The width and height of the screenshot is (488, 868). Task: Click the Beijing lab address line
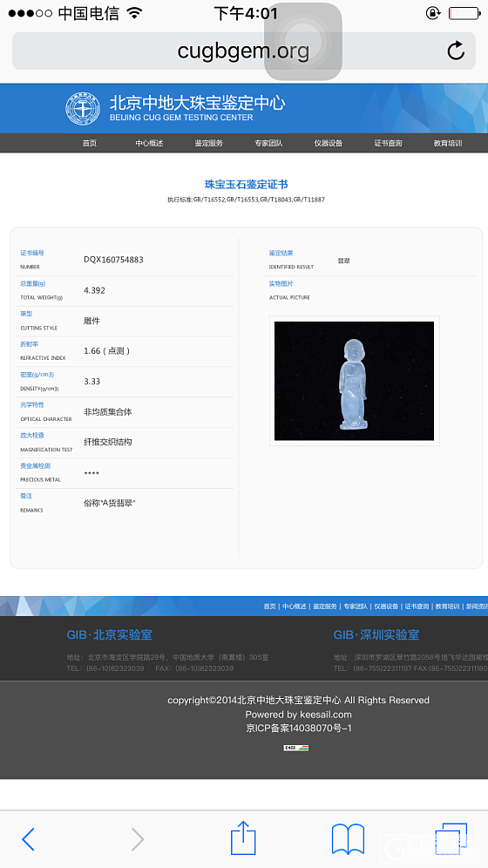[167, 658]
